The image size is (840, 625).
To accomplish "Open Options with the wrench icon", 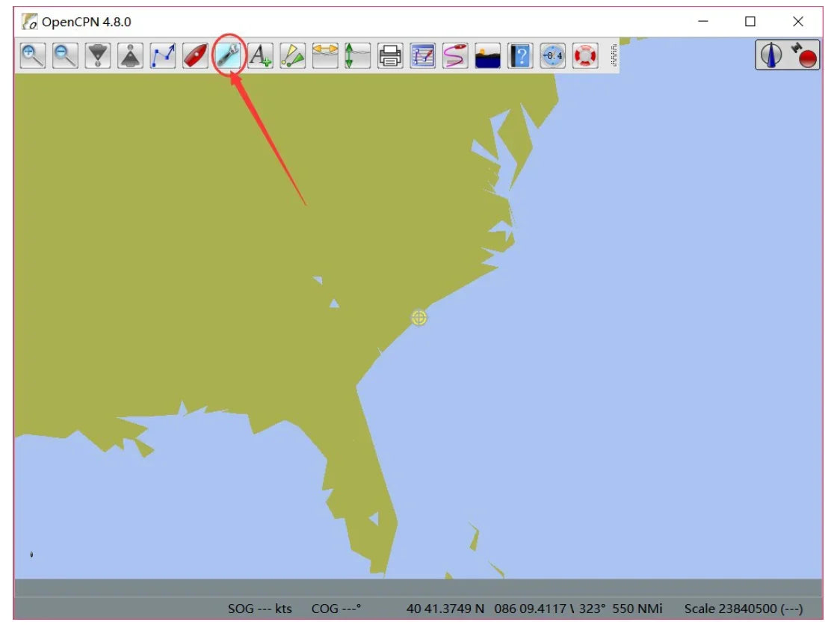I will tap(228, 55).
